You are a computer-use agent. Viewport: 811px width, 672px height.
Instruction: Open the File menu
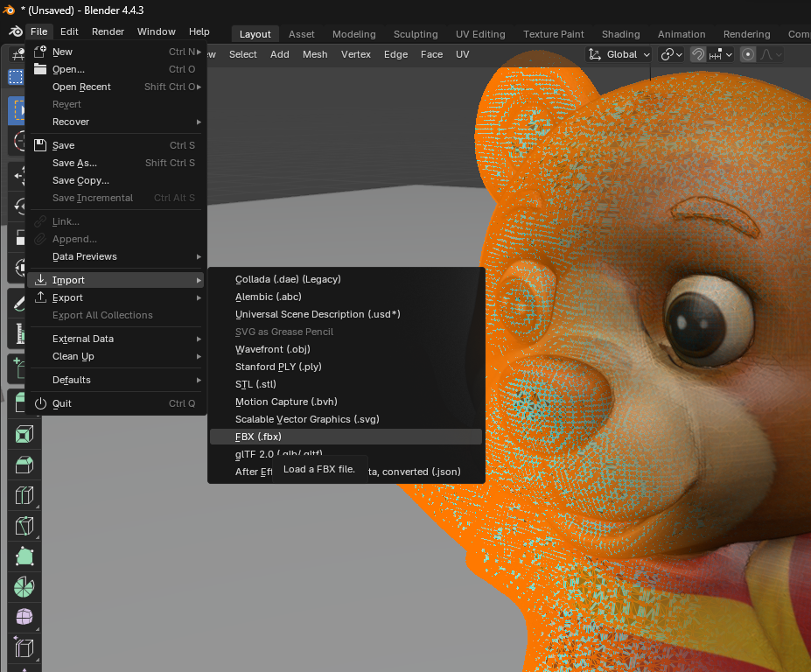pyautogui.click(x=38, y=31)
